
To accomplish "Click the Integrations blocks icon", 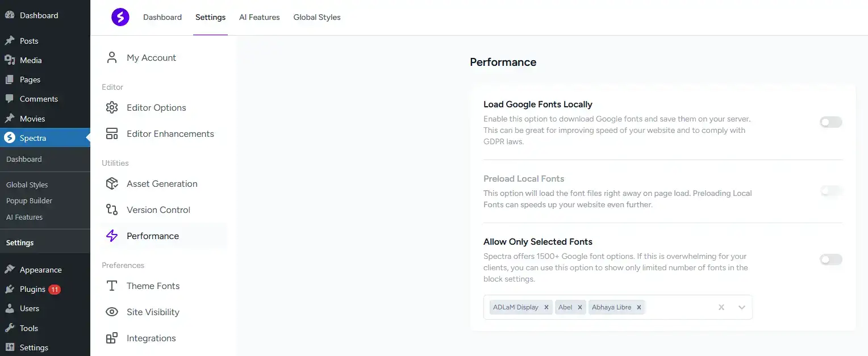I will coord(112,338).
